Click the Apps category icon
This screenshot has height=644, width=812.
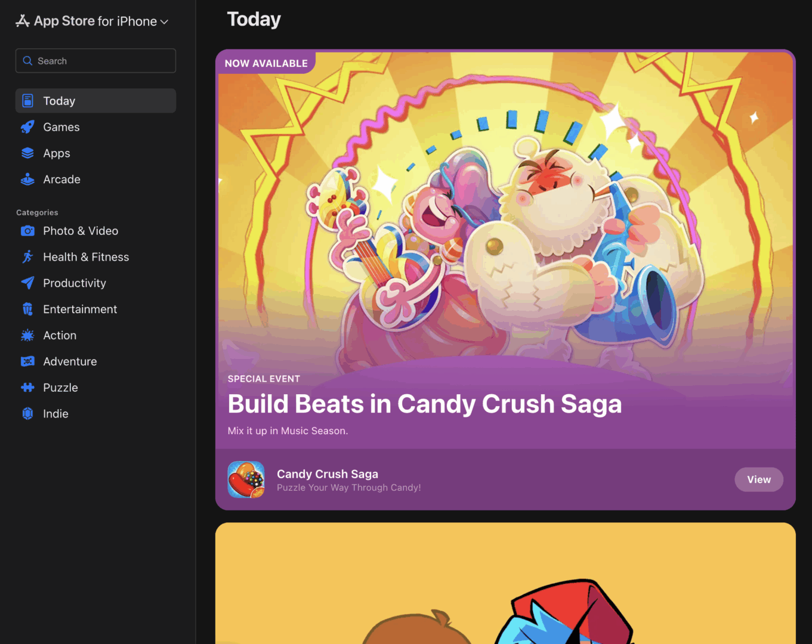(27, 153)
